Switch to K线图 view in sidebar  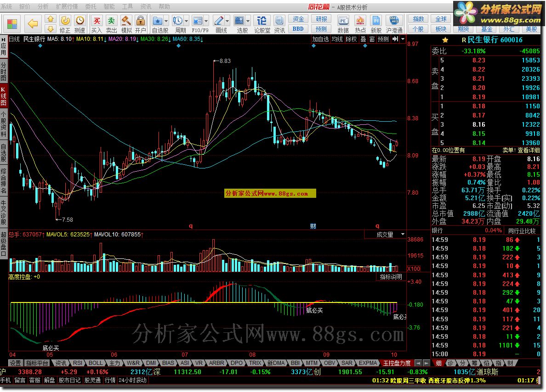click(4, 96)
